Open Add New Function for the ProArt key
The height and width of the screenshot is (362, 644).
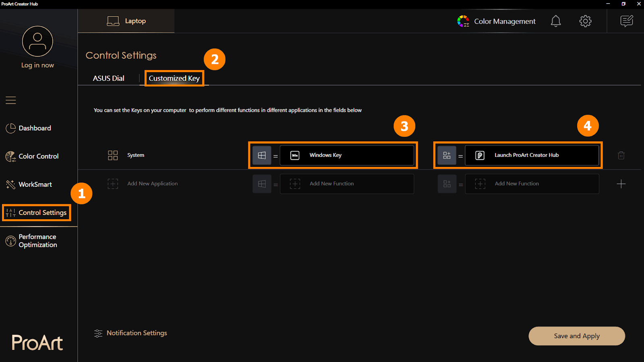532,184
